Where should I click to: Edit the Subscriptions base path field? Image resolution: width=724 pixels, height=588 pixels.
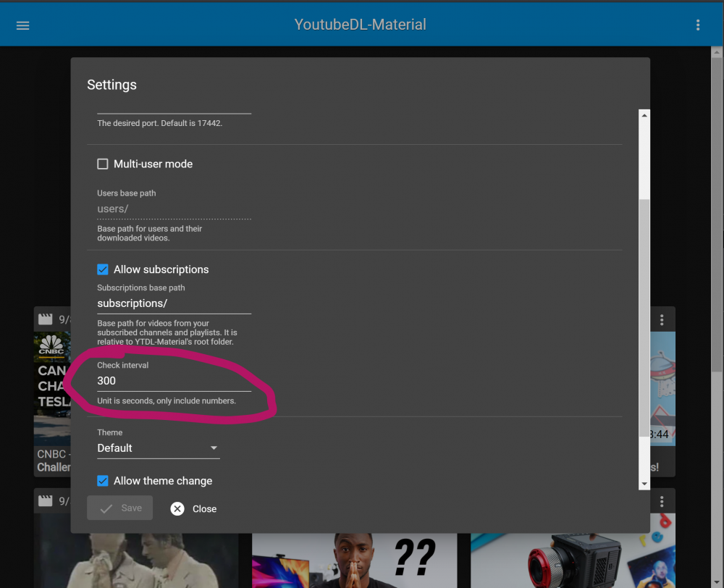tap(174, 303)
